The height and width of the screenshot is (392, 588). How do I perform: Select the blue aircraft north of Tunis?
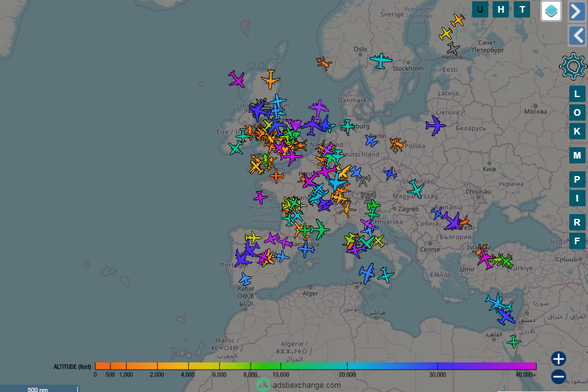point(367,273)
